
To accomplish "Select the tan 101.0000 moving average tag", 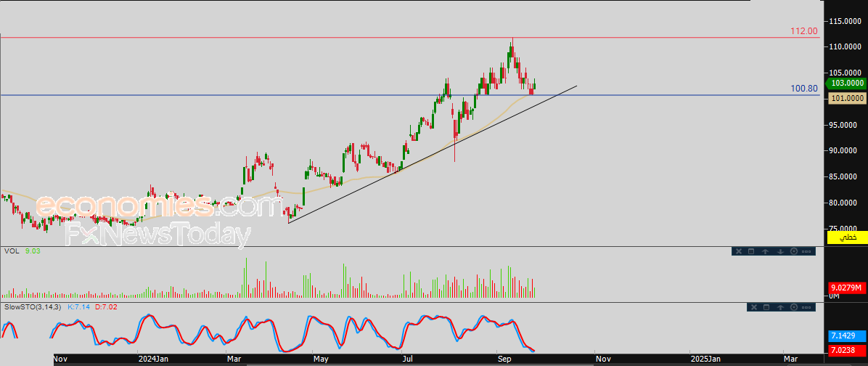I will [x=847, y=98].
